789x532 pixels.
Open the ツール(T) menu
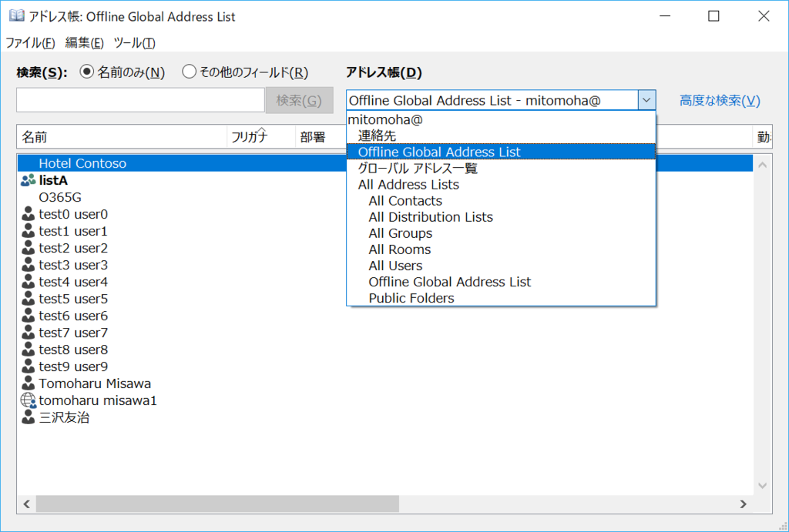point(134,43)
